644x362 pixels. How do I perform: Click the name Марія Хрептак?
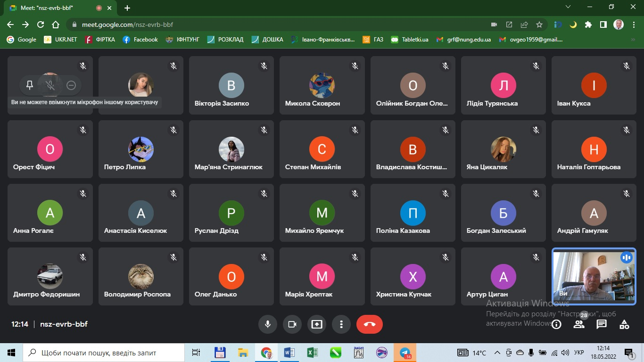(309, 294)
